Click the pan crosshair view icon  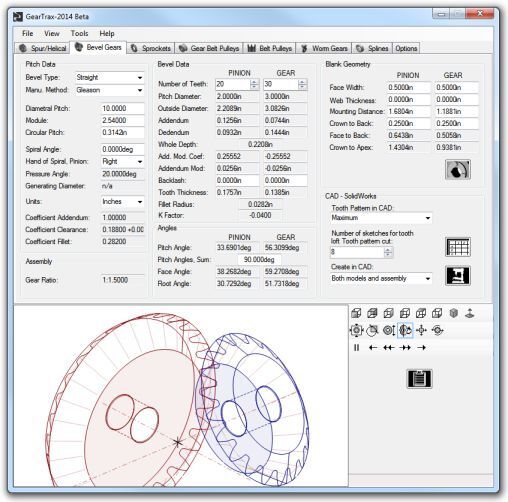pyautogui.click(x=421, y=330)
